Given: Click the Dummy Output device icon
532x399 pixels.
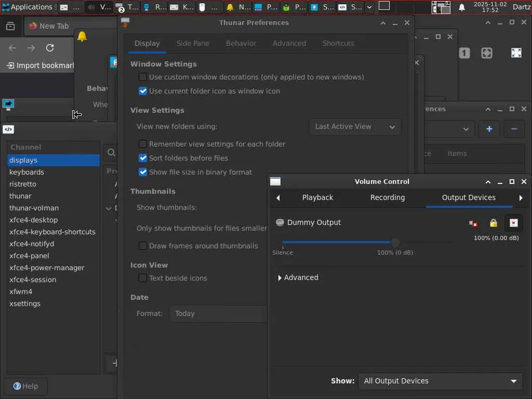Looking at the screenshot, I should [x=280, y=222].
